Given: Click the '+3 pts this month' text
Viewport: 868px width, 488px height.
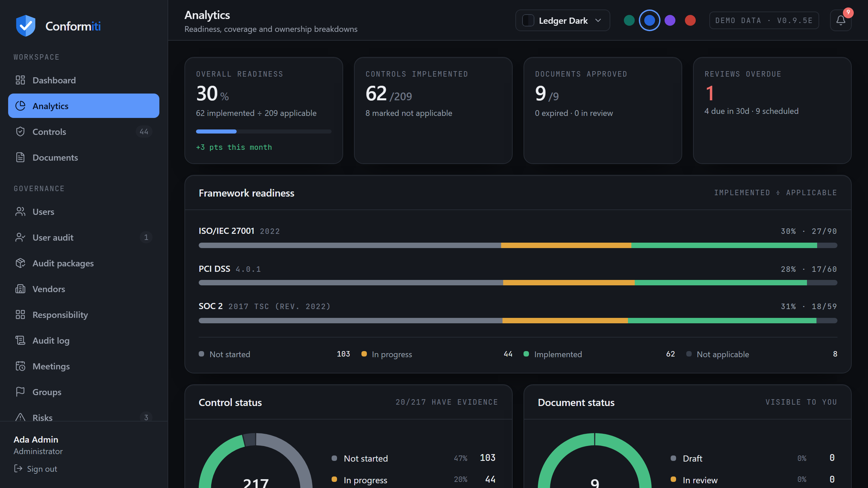Looking at the screenshot, I should (234, 147).
